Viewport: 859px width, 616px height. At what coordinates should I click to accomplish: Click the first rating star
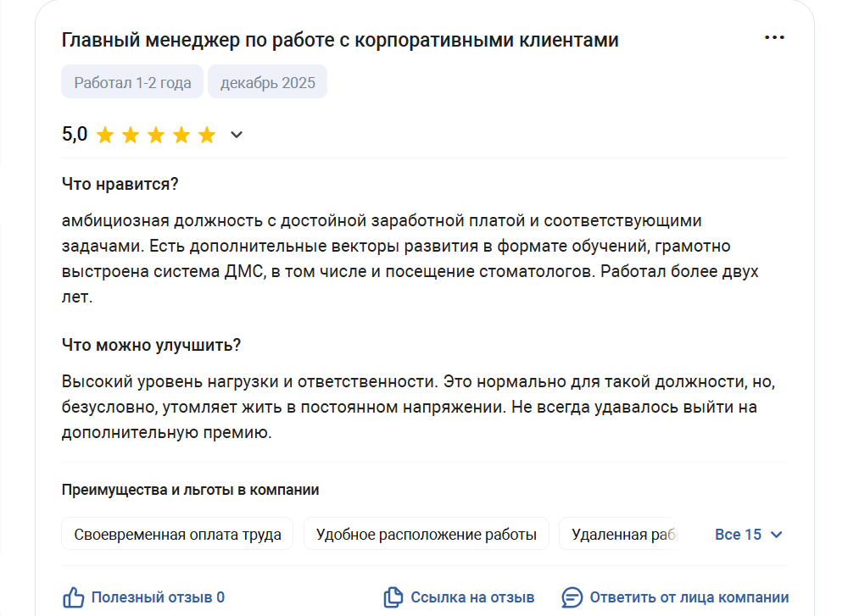[x=105, y=135]
